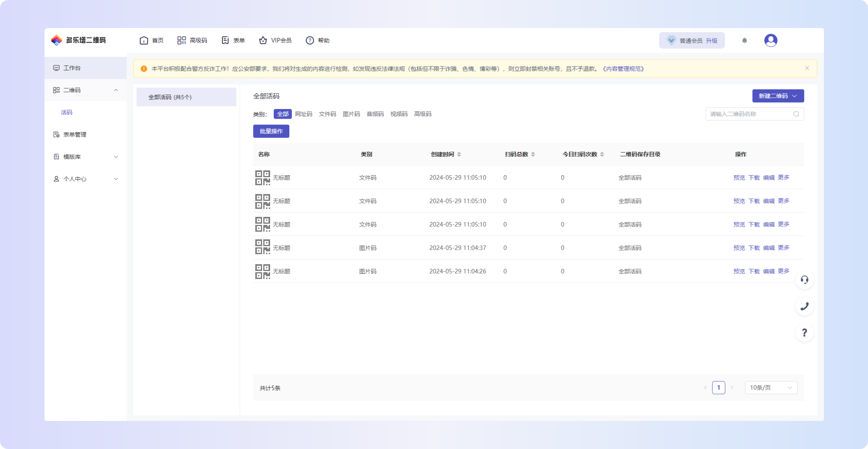Click the headset customer service icon
Viewport: 868px width, 449px height.
[804, 280]
